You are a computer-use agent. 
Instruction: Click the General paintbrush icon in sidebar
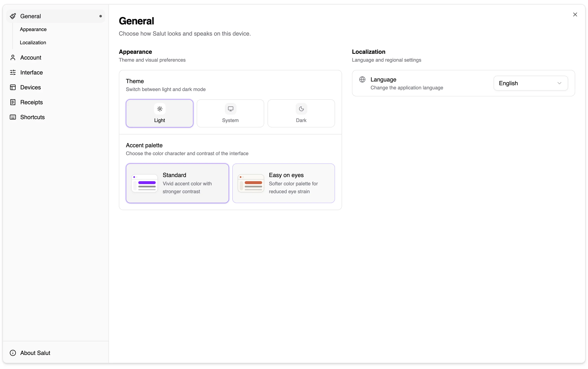pos(13,16)
